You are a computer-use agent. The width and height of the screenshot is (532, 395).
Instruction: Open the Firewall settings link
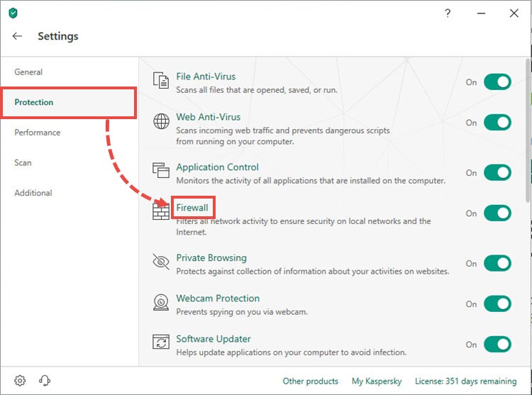(x=192, y=208)
